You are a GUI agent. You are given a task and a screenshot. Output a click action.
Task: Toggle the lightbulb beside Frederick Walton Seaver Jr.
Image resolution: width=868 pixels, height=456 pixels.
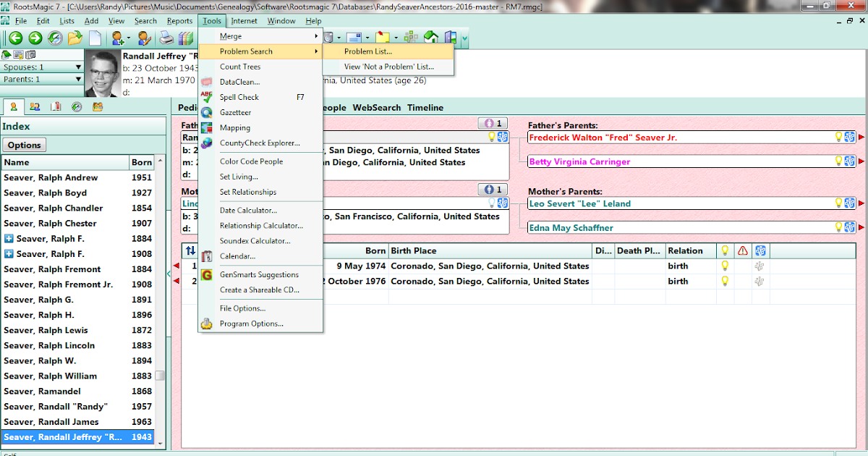tap(838, 137)
